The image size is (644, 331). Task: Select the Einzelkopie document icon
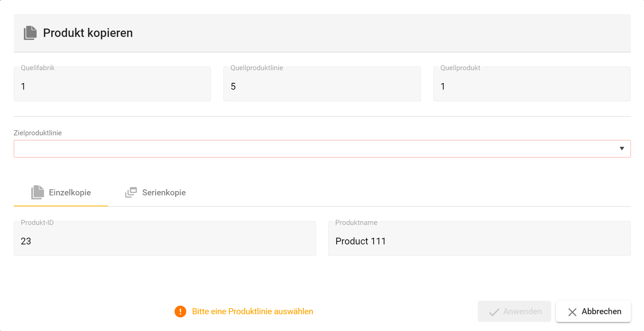[x=37, y=192]
